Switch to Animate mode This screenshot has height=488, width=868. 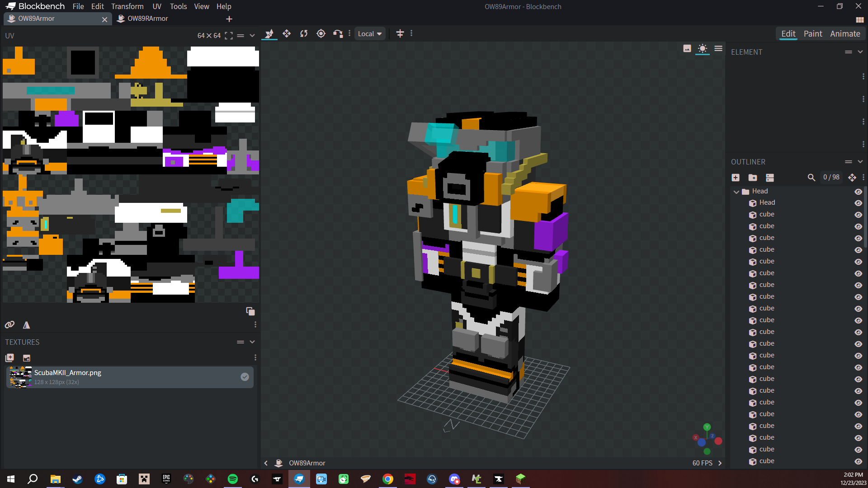point(845,34)
